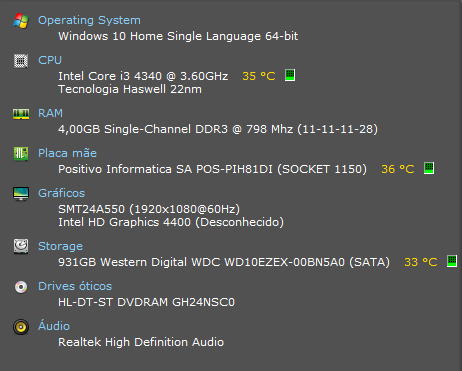This screenshot has height=371, width=462.
Task: Open the Placa mãe section heading
Action: (x=67, y=153)
